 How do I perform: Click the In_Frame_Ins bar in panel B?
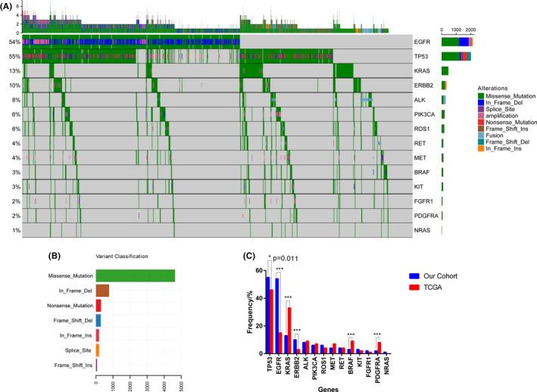point(98,335)
